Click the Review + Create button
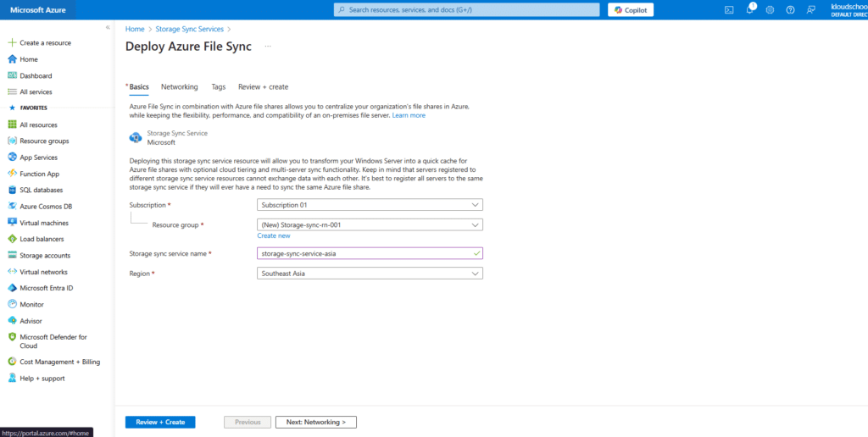This screenshot has height=437, width=868. pyautogui.click(x=160, y=422)
